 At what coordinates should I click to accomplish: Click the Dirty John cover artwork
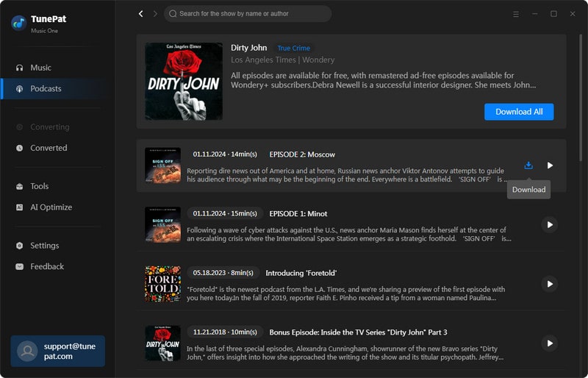pyautogui.click(x=184, y=81)
